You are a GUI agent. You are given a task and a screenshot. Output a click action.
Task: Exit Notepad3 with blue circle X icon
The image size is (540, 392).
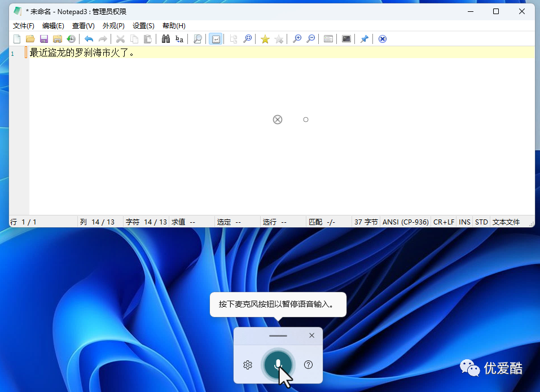[382, 39]
